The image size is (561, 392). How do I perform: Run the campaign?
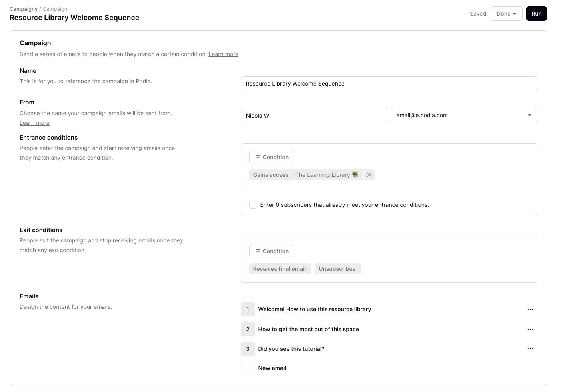pyautogui.click(x=536, y=14)
